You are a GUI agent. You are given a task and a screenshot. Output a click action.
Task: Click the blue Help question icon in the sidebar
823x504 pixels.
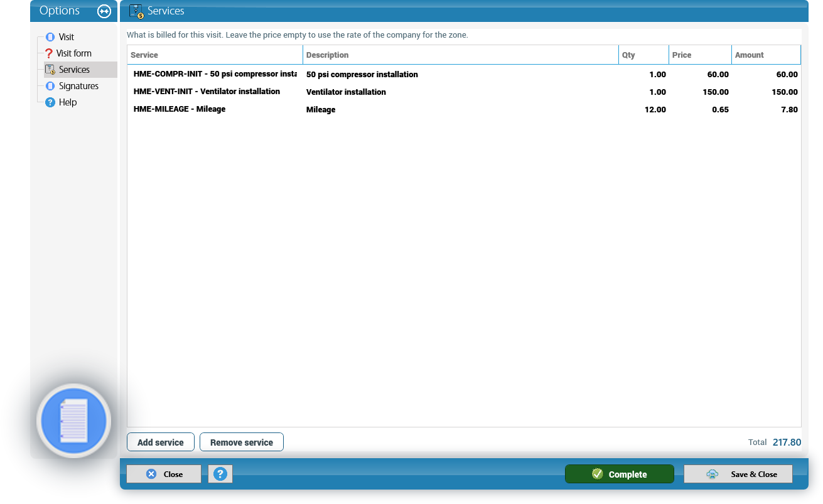point(50,102)
